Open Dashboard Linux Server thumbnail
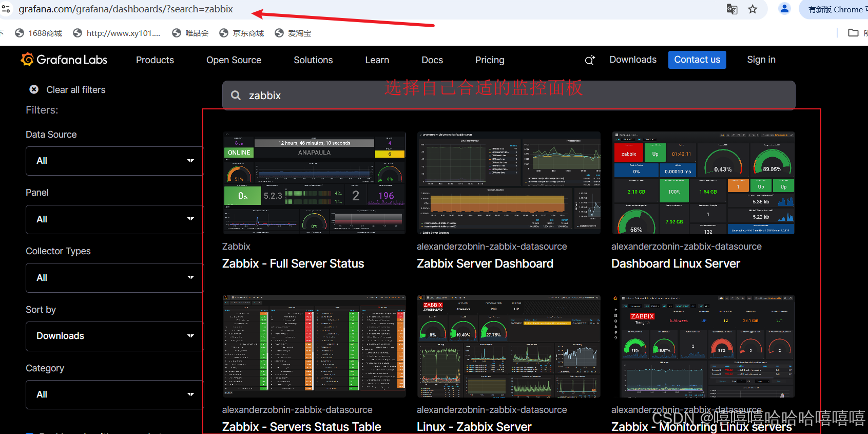This screenshot has width=868, height=434. [x=703, y=183]
